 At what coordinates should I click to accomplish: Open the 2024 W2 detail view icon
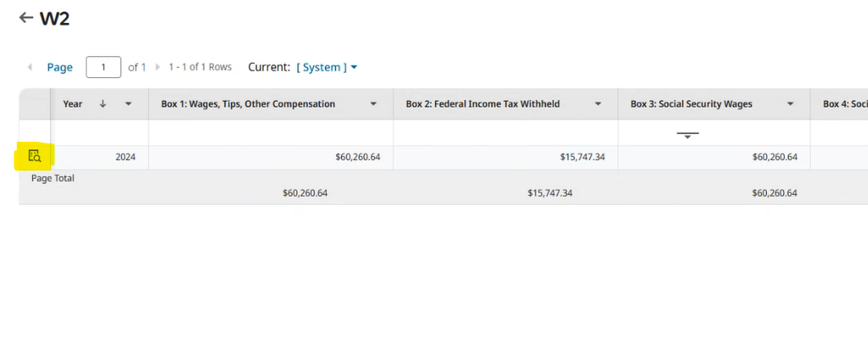pos(34,156)
